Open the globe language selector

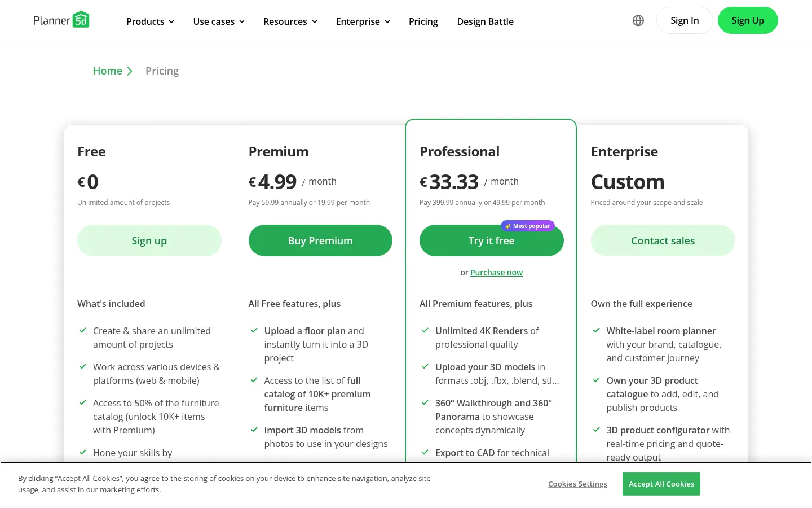click(638, 20)
